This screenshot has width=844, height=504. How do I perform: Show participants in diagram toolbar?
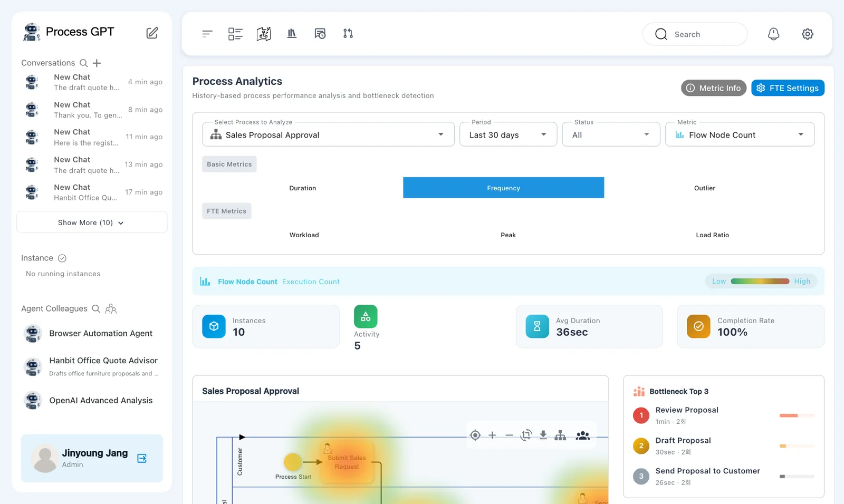tap(583, 435)
